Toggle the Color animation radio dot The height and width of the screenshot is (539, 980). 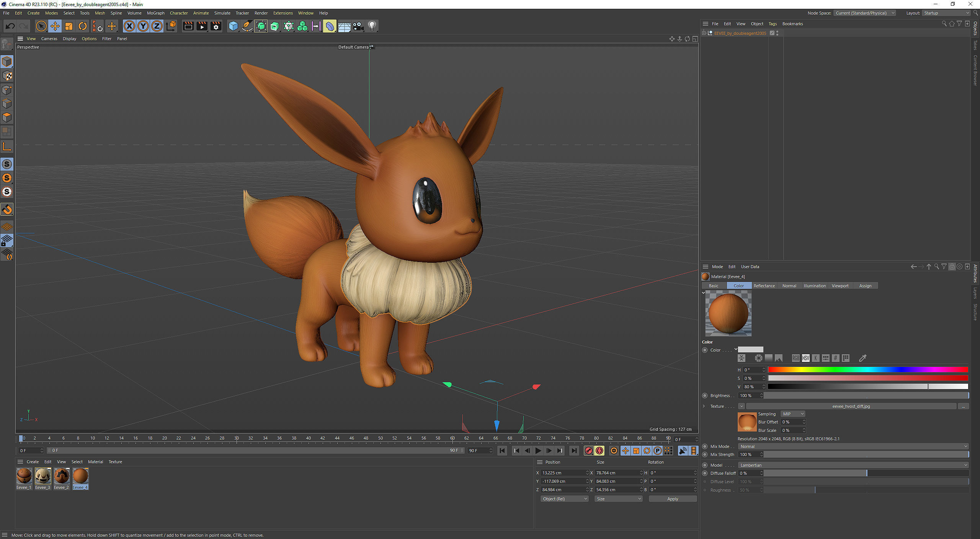[705, 350]
